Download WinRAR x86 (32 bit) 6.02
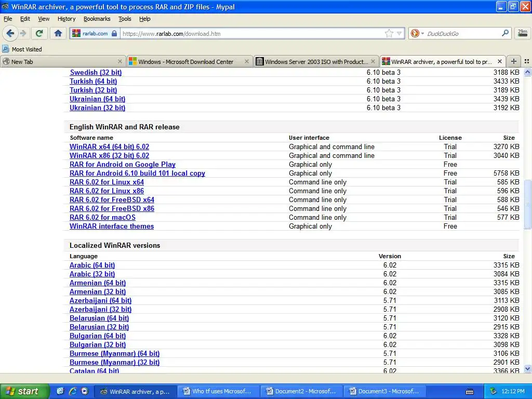532x399 pixels. pos(109,155)
